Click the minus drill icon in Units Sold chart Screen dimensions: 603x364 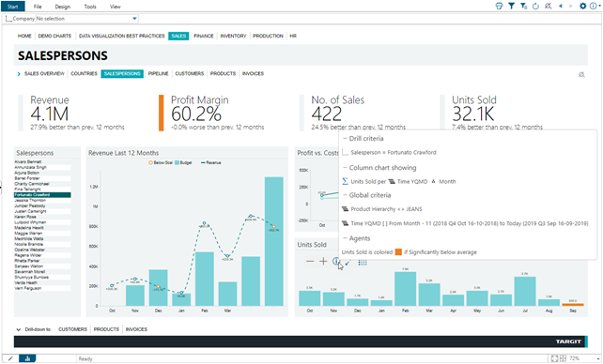click(310, 262)
